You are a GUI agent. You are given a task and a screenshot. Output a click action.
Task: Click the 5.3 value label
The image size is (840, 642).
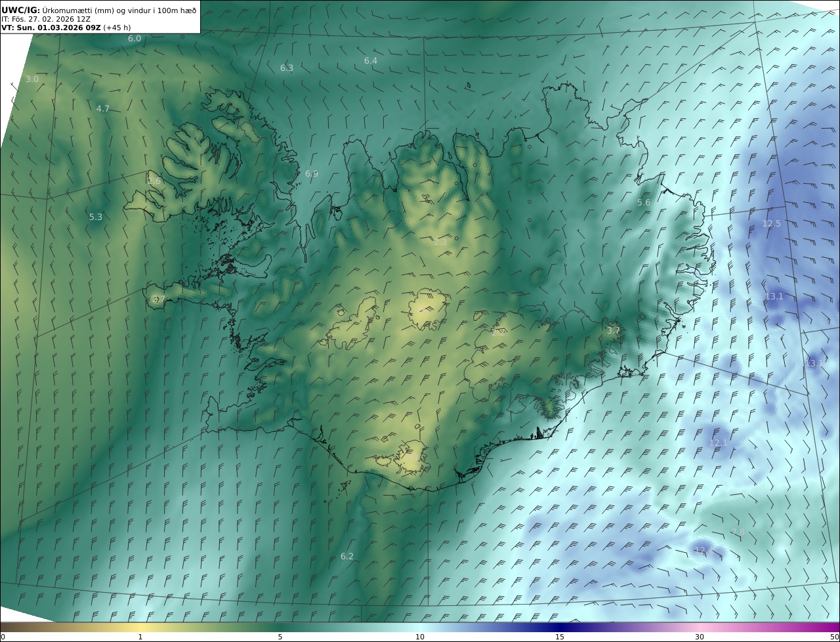(96, 217)
